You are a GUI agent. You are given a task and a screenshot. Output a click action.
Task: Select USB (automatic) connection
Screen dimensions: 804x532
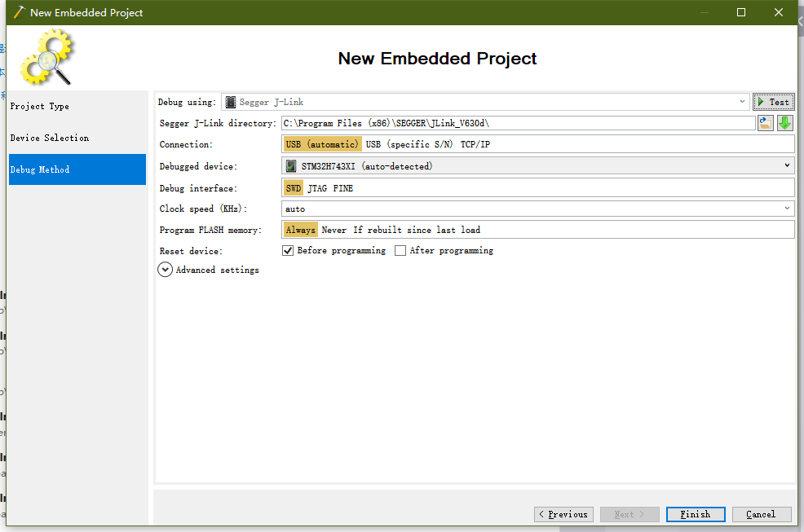[x=322, y=144]
